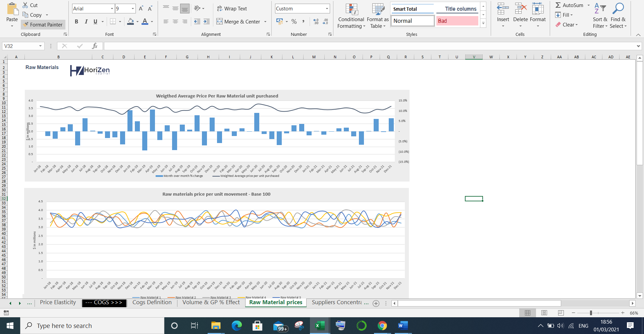Click the Cut scissors icon
Screen dimensions: 644x334
[x=25, y=5]
